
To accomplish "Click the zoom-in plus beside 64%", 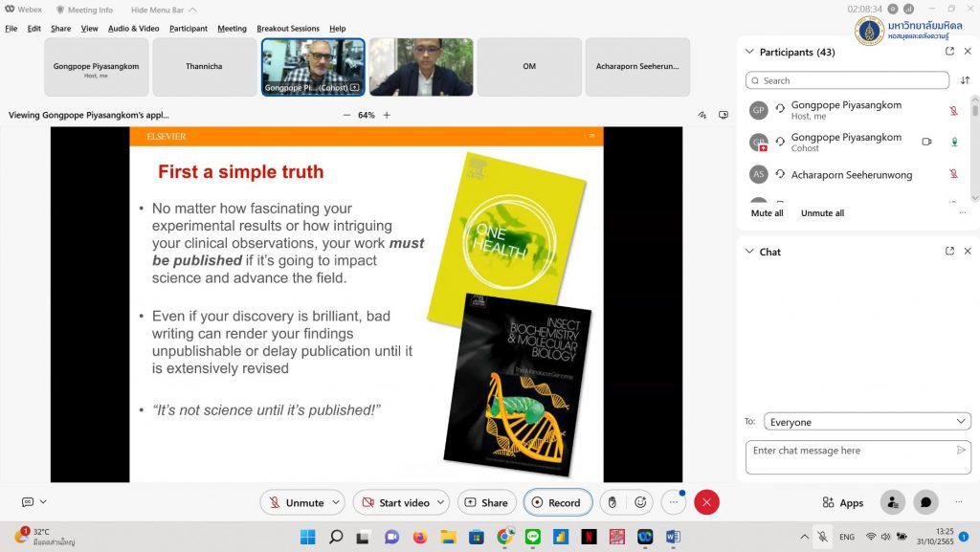I will [x=387, y=115].
